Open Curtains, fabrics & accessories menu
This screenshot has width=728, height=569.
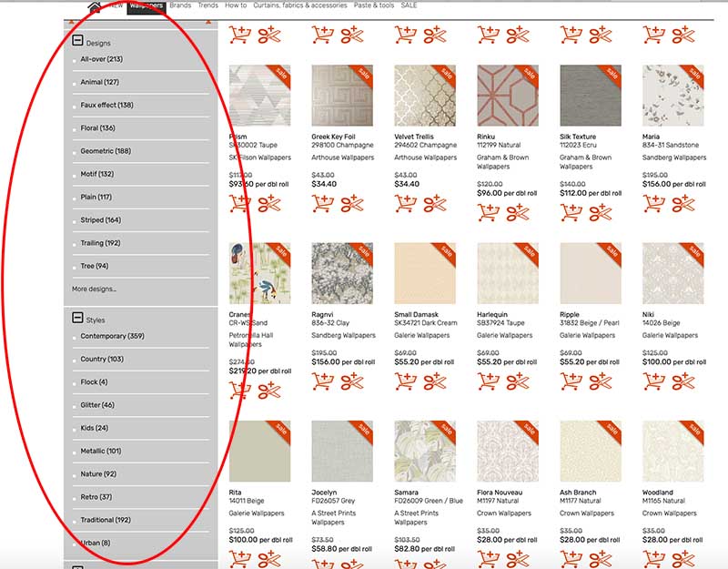[300, 5]
